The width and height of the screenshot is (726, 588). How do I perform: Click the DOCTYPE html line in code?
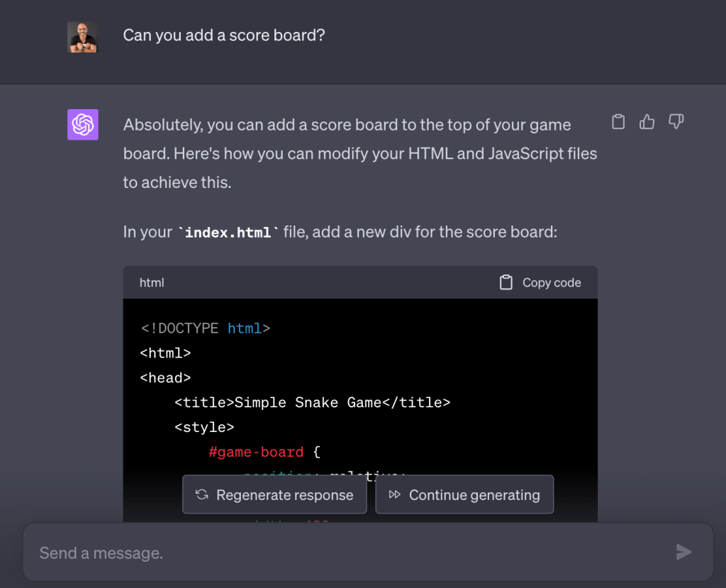coord(206,328)
